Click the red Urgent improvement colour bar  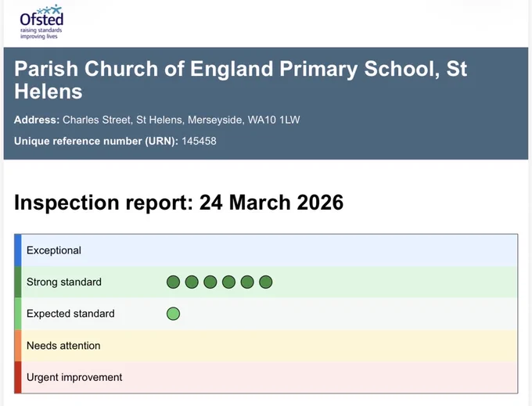click(x=18, y=378)
